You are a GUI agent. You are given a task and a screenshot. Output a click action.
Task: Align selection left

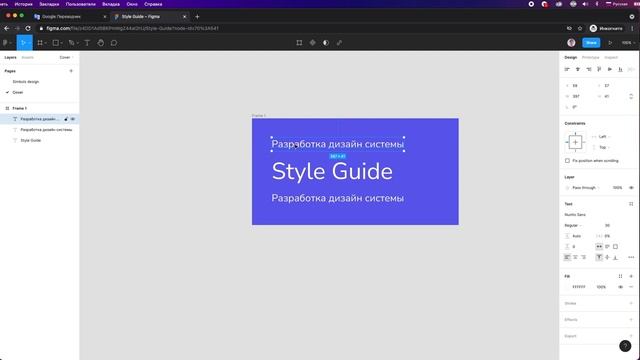tap(567, 69)
